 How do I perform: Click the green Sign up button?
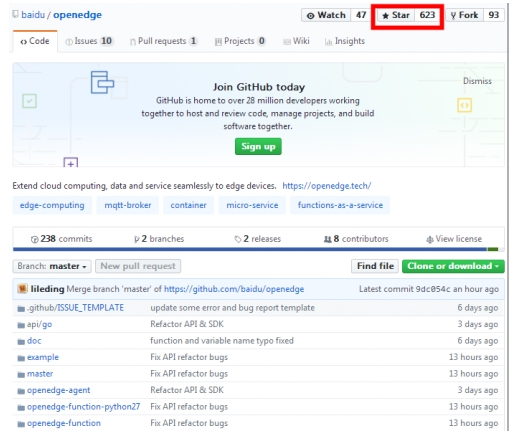coord(258,146)
